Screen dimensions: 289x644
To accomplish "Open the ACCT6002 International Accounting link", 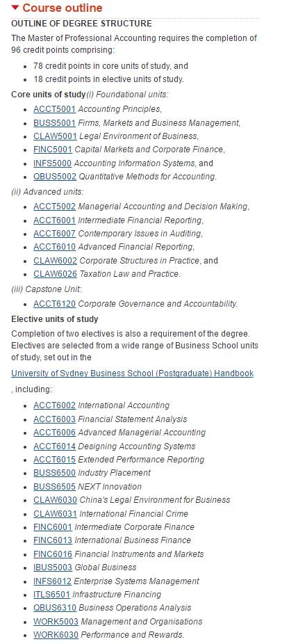I will [55, 405].
